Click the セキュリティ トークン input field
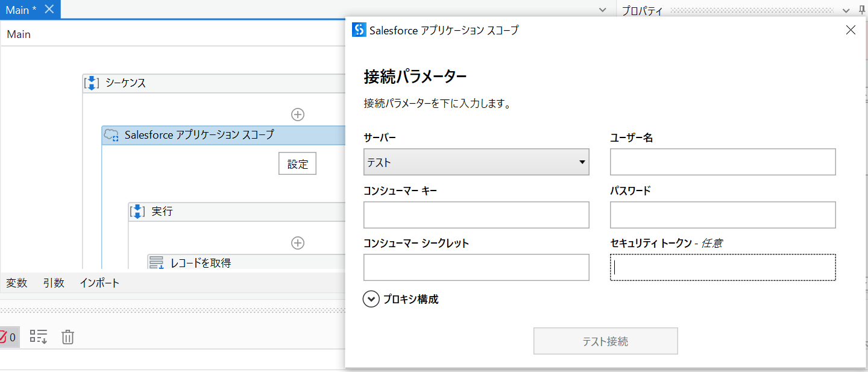 tap(723, 267)
